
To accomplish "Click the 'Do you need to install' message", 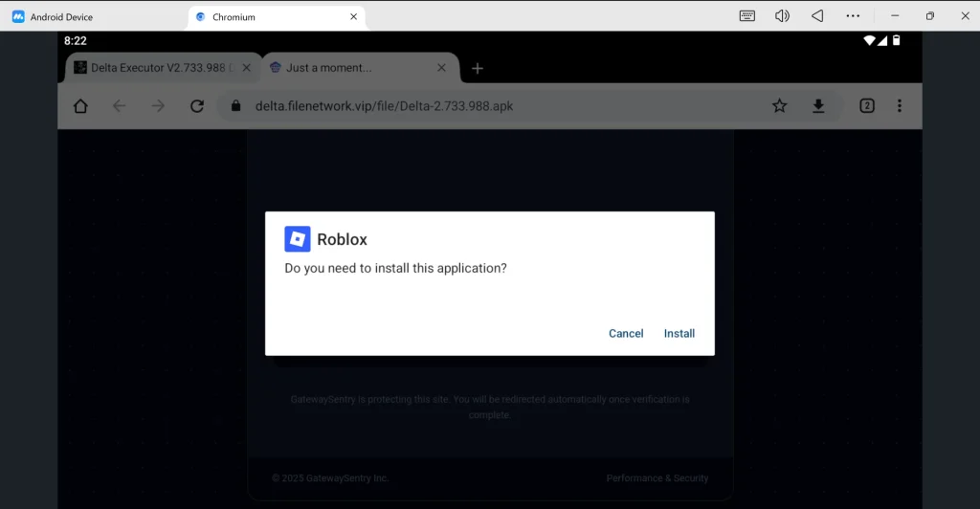I will pyautogui.click(x=395, y=268).
